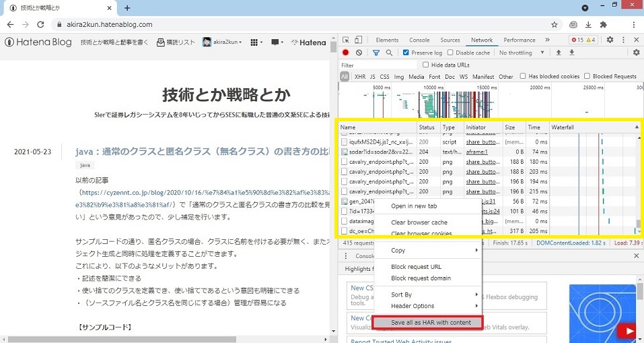Bookmark this page with the star icon
Viewport: 644px width, 343px height.
(x=554, y=25)
